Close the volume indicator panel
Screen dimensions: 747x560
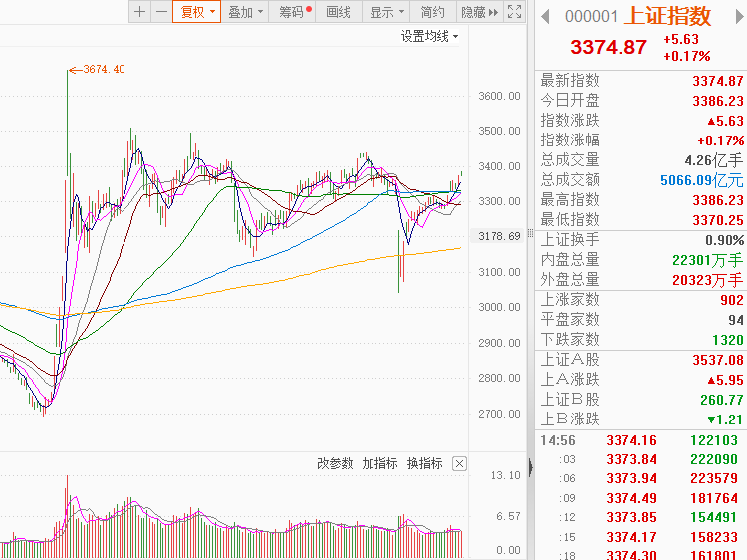(x=459, y=463)
